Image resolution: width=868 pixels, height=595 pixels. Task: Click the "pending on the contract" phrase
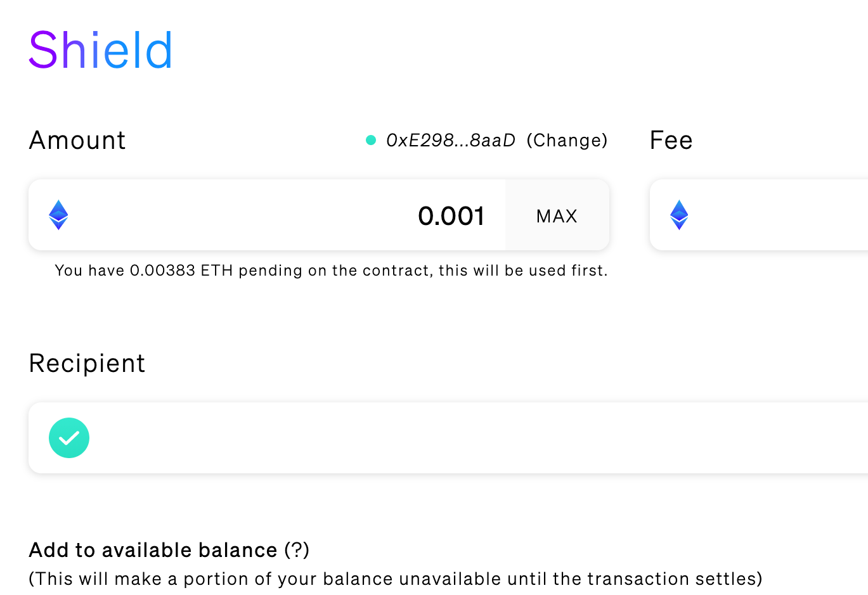click(x=336, y=271)
